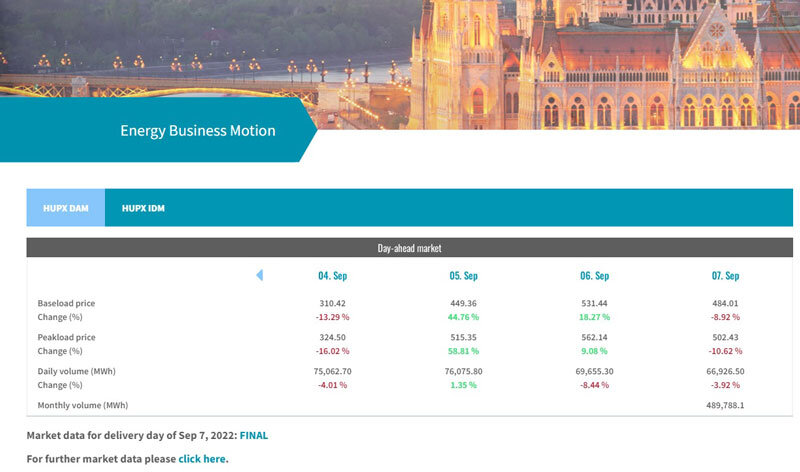
Task: Click the Daily volume (MWh) row label
Action: tap(76, 371)
